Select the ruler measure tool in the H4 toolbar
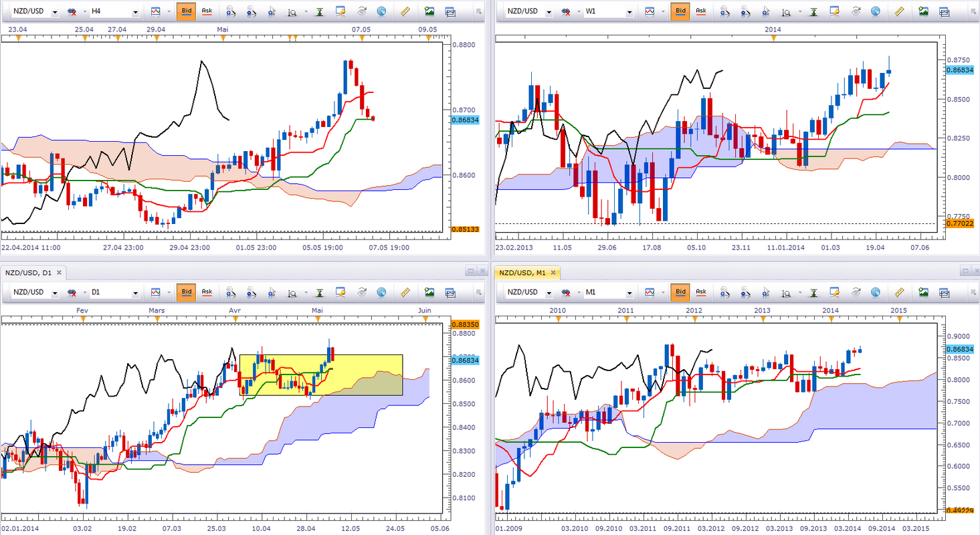Image resolution: width=980 pixels, height=535 pixels. pyautogui.click(x=405, y=11)
